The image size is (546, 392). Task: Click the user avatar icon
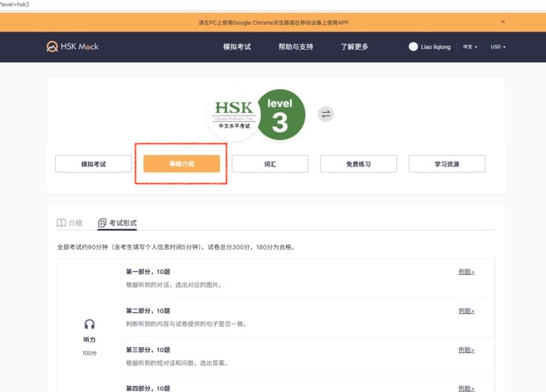click(413, 47)
